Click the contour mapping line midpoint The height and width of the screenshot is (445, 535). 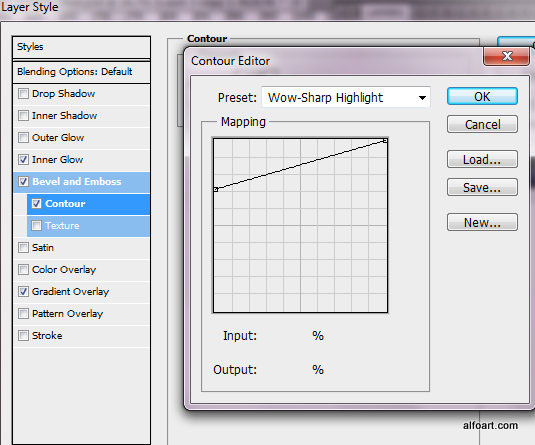point(300,165)
